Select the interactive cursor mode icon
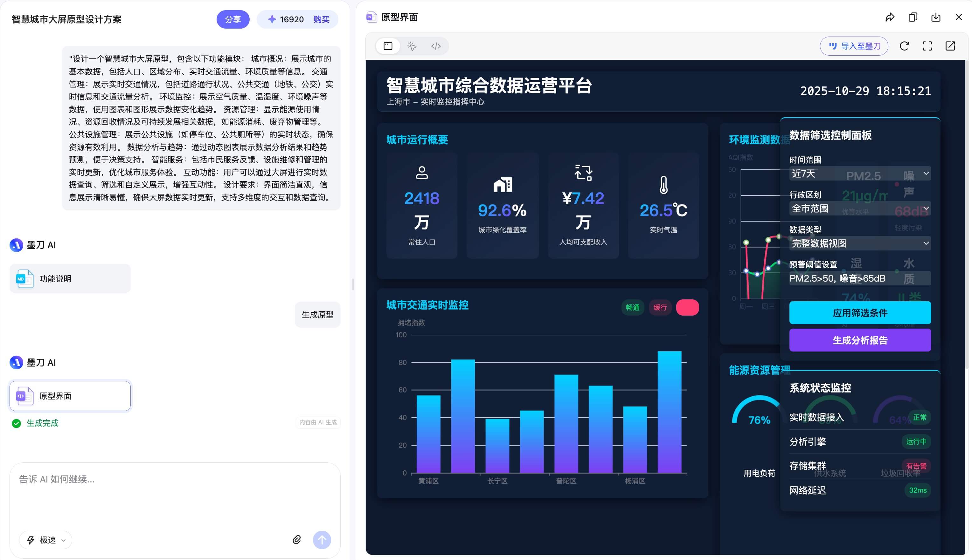Image resolution: width=972 pixels, height=560 pixels. (x=411, y=46)
